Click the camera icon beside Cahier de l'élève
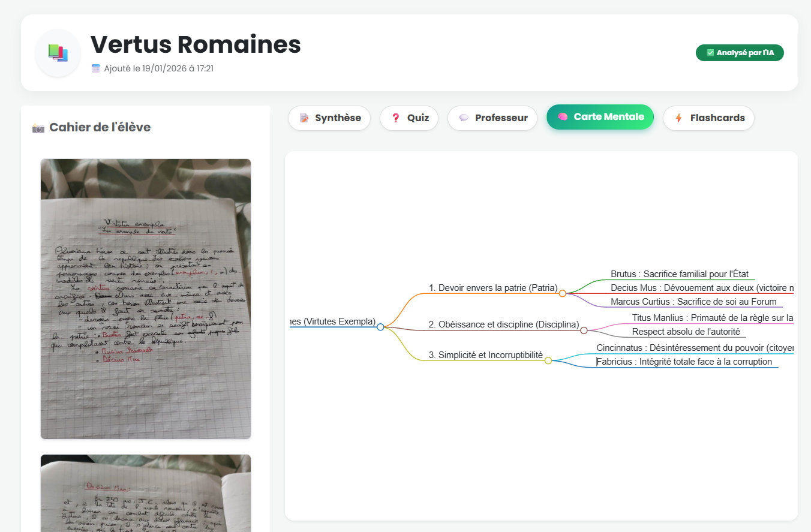 [38, 128]
